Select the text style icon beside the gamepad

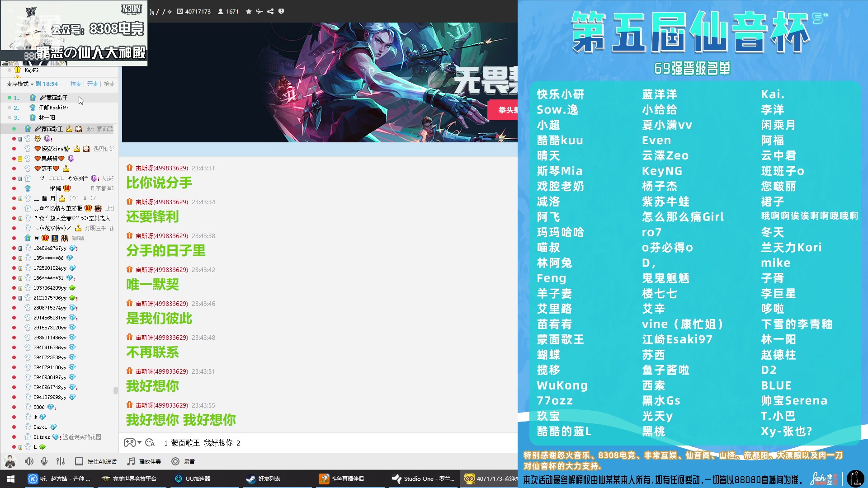point(150,443)
